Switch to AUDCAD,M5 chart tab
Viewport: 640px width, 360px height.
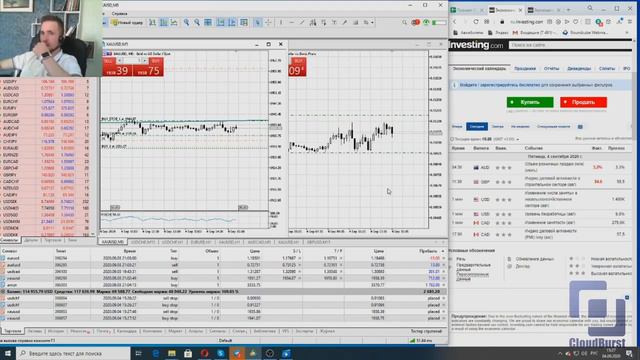tap(259, 242)
